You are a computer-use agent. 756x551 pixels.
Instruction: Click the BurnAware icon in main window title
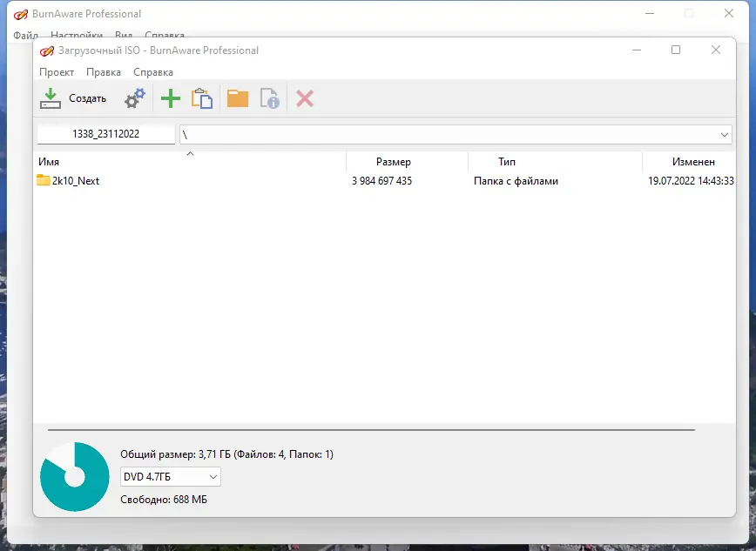21,14
